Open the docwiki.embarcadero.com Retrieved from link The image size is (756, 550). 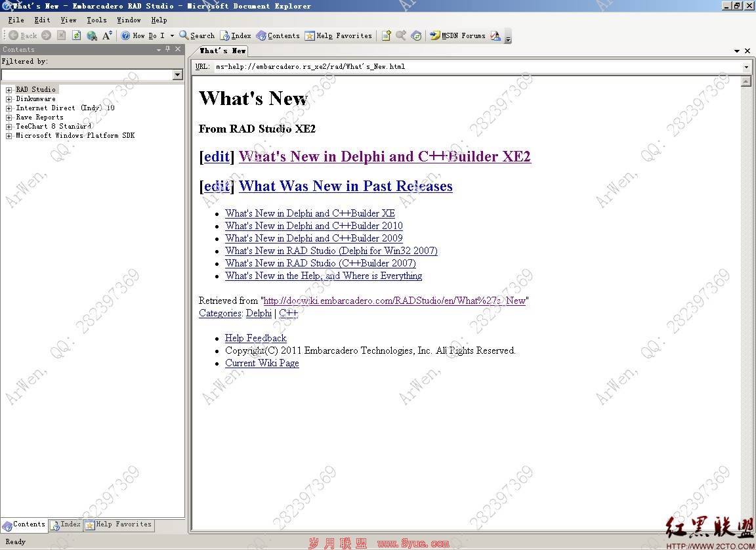tap(394, 301)
